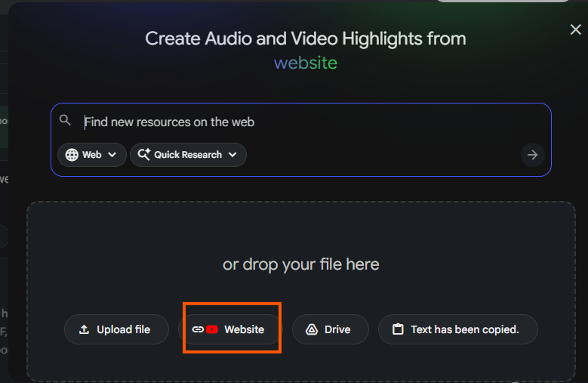This screenshot has width=588, height=383.
Task: Click the magnifying glass search icon
Action: point(66,121)
